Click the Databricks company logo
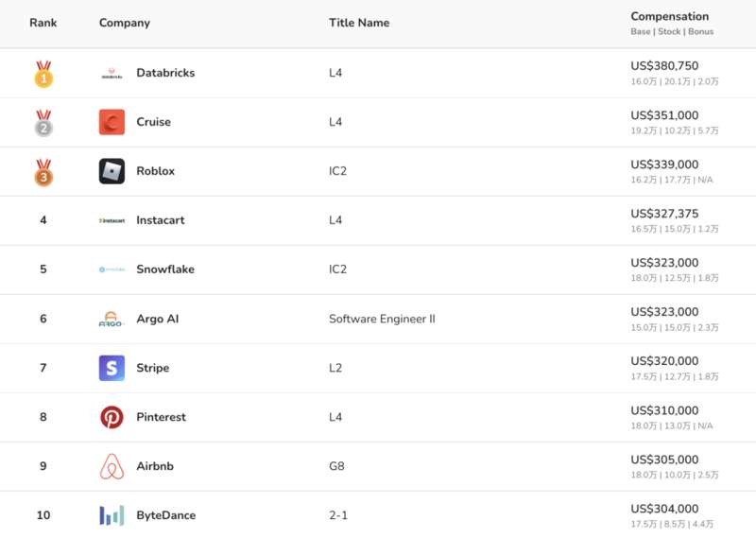Viewport: 756px width, 538px height. [x=112, y=74]
